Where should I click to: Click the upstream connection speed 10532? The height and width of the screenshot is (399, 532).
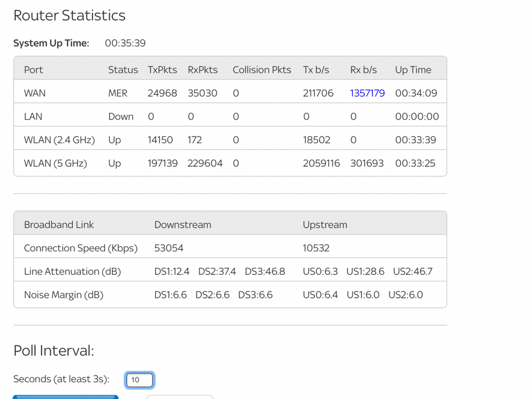point(316,248)
